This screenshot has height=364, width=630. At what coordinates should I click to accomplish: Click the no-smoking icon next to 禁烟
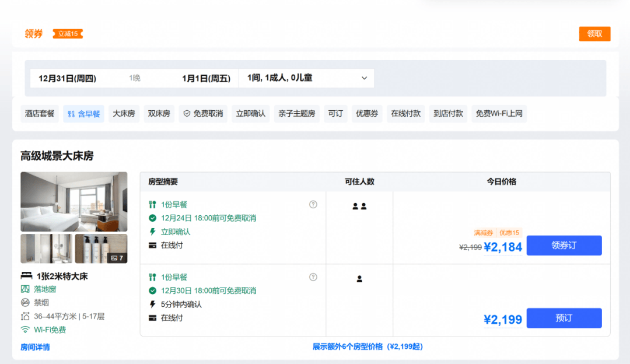coord(25,303)
